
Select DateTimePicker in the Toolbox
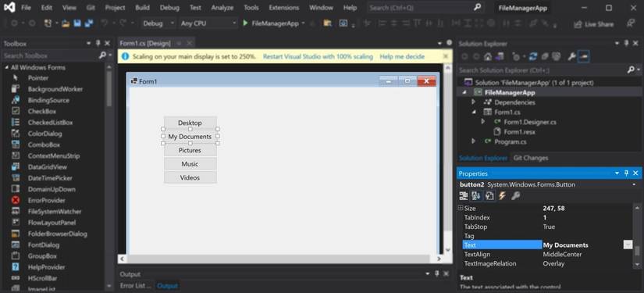[x=50, y=178]
